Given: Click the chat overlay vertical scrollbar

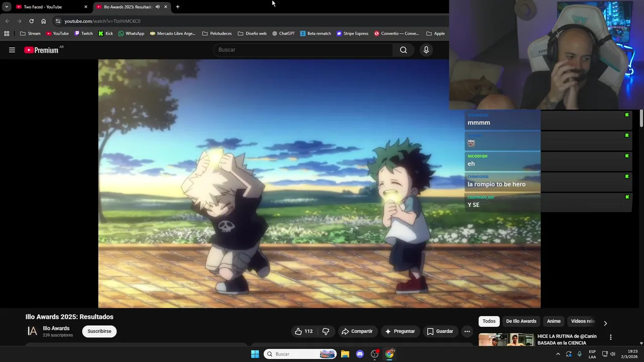Looking at the screenshot, I should [x=641, y=118].
